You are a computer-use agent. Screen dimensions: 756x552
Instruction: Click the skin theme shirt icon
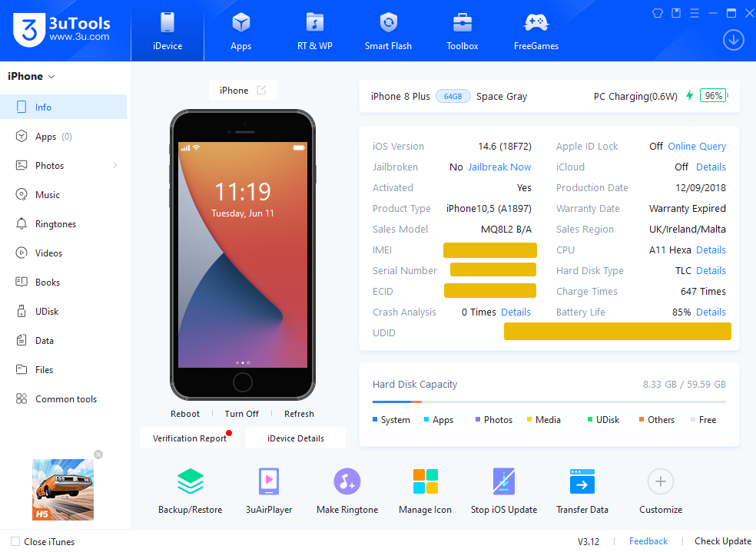[657, 13]
